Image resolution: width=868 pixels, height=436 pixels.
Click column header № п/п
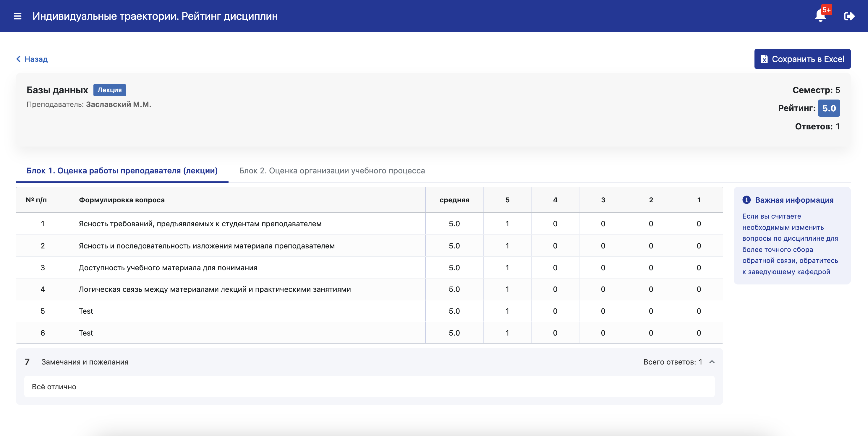[36, 200]
